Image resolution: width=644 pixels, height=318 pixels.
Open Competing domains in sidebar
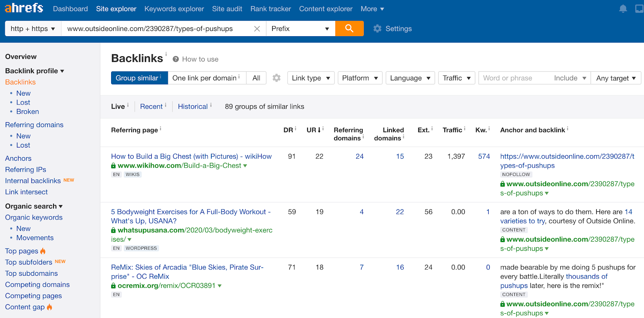point(37,285)
